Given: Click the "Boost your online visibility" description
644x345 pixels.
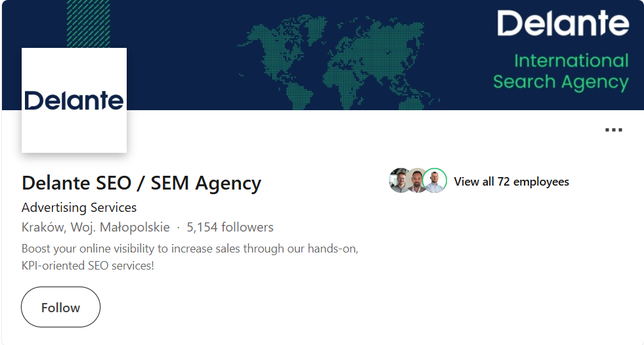Looking at the screenshot, I should (x=190, y=249).
